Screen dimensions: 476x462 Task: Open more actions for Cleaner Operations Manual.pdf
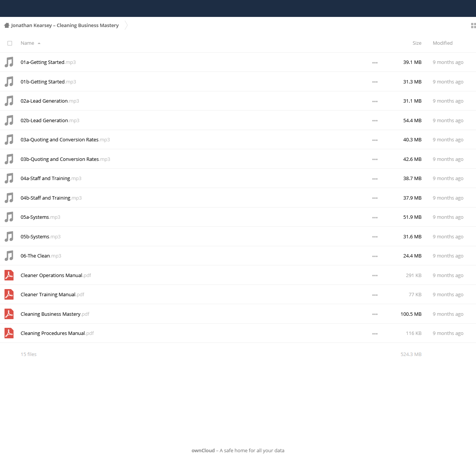point(375,276)
